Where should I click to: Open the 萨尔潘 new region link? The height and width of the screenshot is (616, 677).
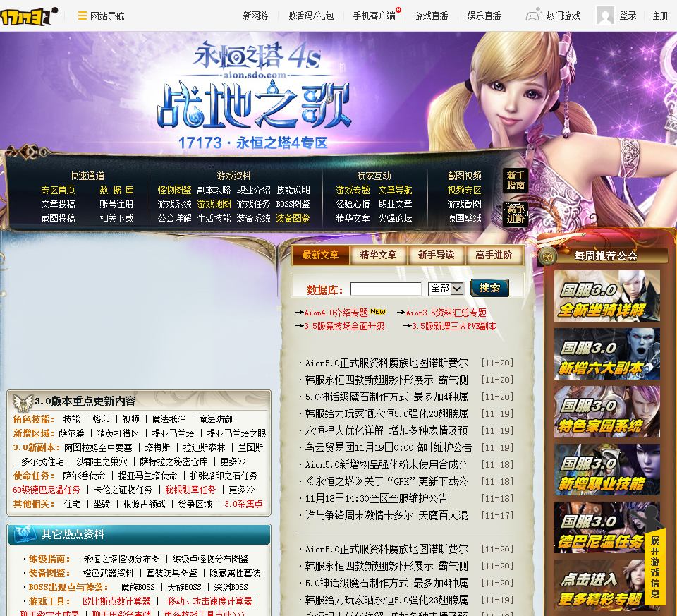click(x=72, y=433)
